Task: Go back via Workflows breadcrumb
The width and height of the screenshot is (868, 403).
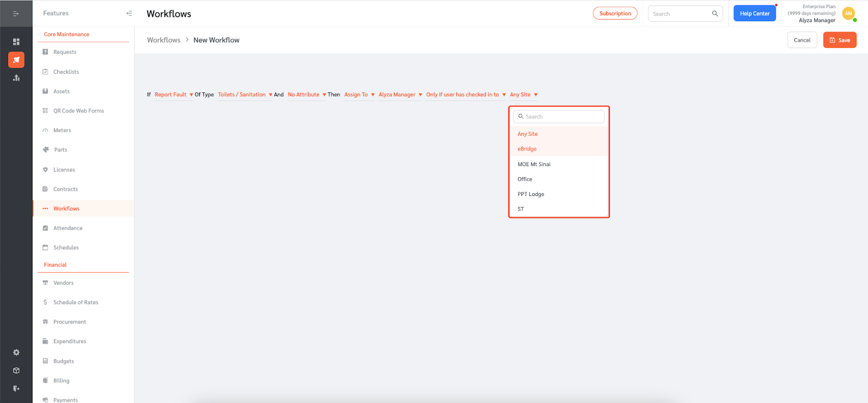Action: [163, 40]
